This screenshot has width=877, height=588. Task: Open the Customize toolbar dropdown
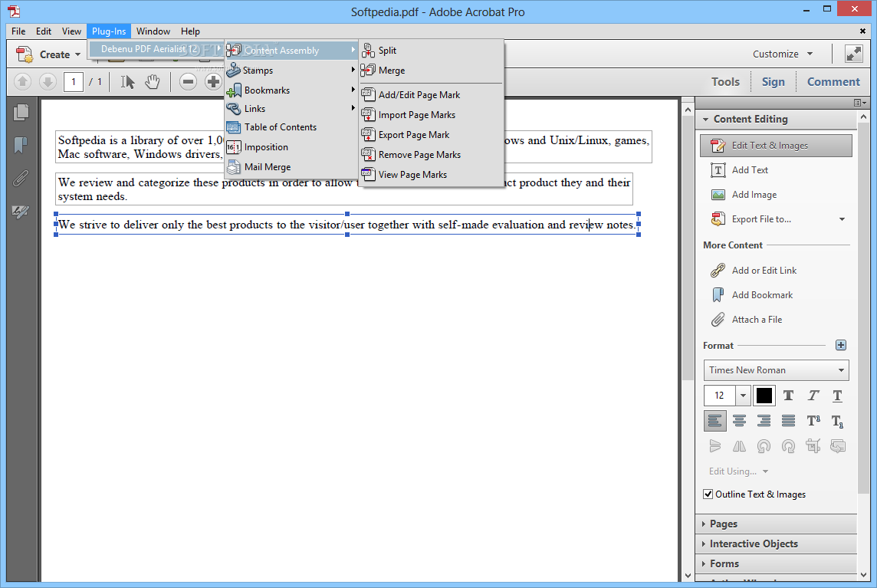click(783, 54)
